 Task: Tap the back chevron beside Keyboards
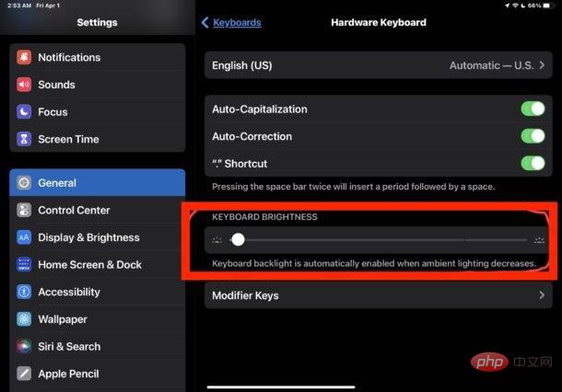(x=205, y=22)
